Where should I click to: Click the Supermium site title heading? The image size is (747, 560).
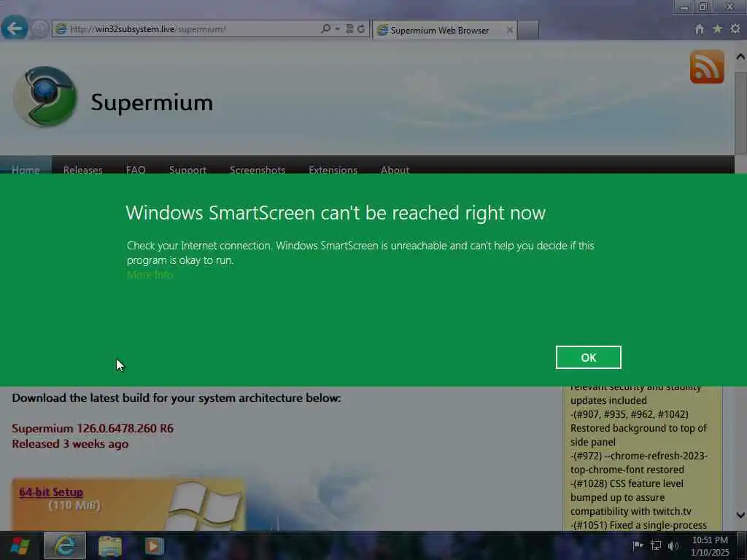(152, 102)
